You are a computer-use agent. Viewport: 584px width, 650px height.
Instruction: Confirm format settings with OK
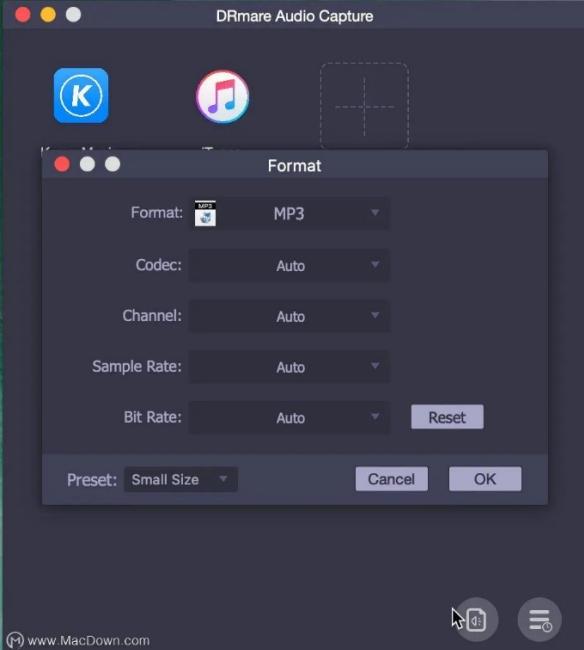tap(485, 479)
